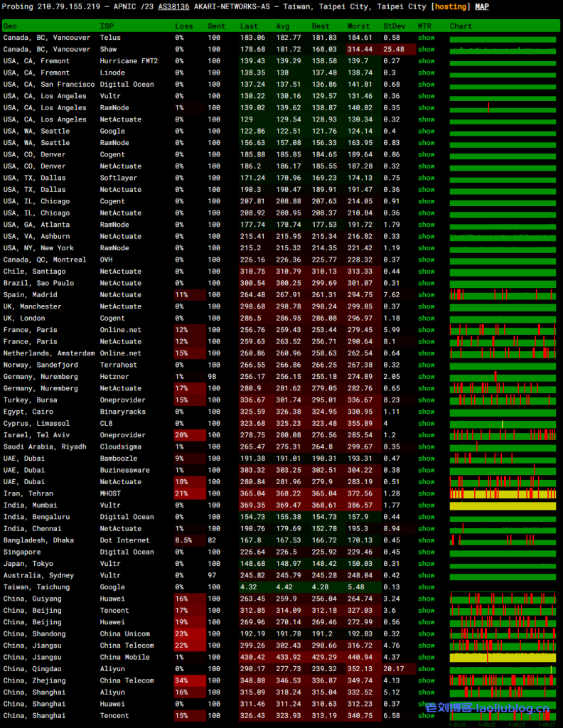Viewport: 563px width, 728px height.
Task: Show MTR for Seattle Google row
Action: [x=426, y=131]
